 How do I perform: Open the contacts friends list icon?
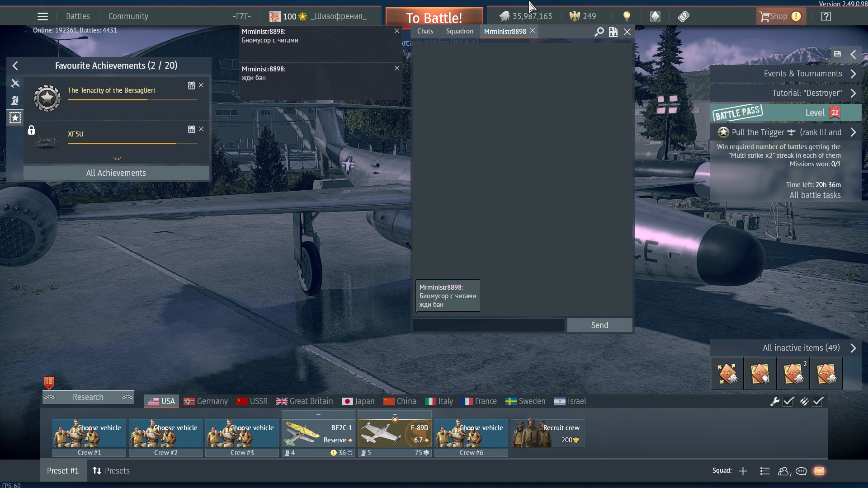click(784, 471)
